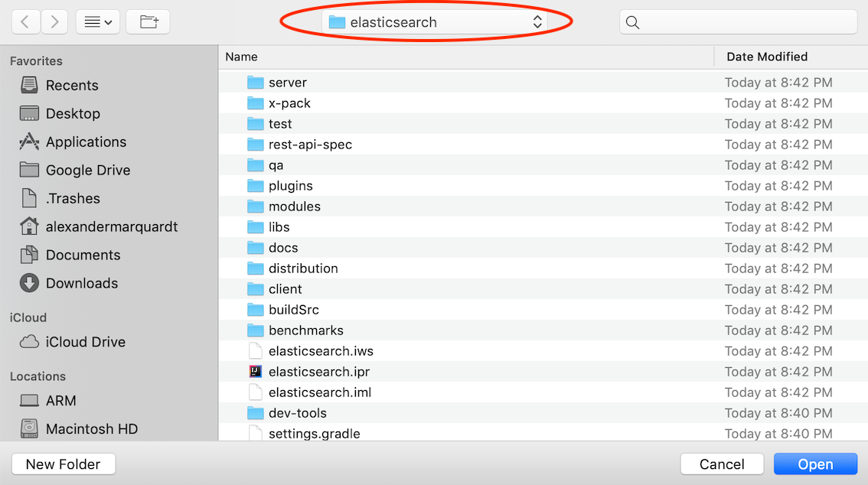The width and height of the screenshot is (868, 485).
Task: Click the Applications sidebar icon
Action: pyautogui.click(x=29, y=142)
